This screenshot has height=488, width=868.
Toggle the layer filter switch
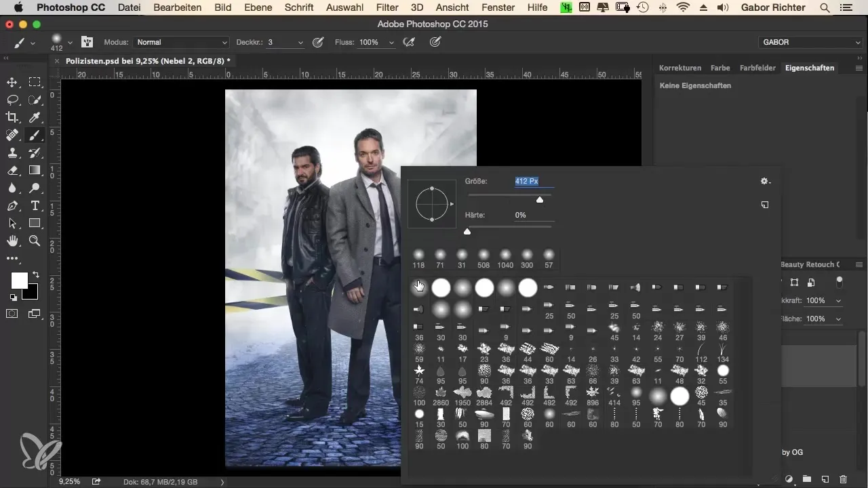point(840,281)
